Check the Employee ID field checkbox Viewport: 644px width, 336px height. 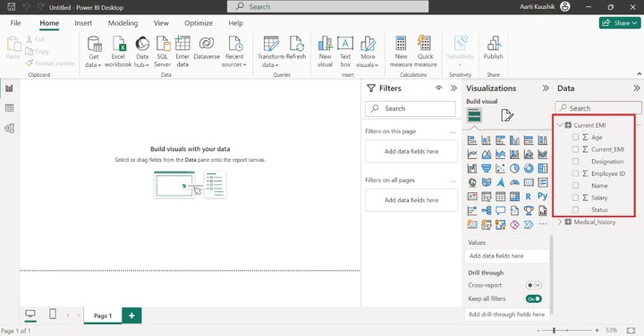575,173
